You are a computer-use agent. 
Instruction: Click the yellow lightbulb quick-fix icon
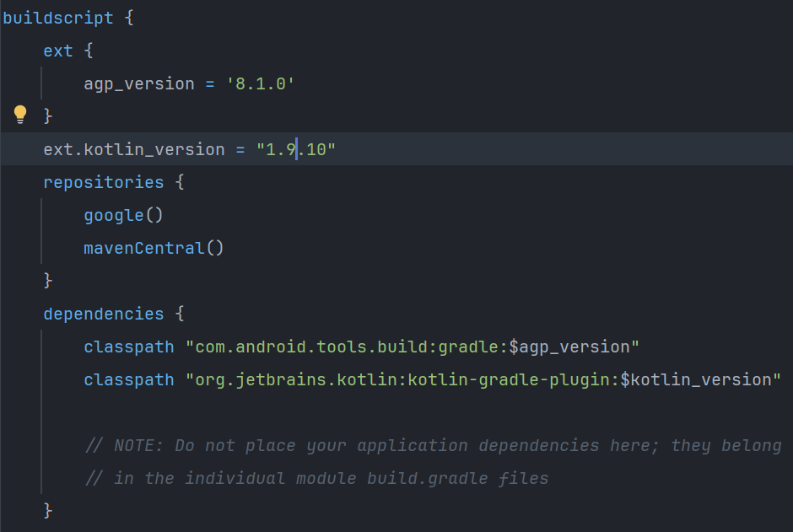20,114
